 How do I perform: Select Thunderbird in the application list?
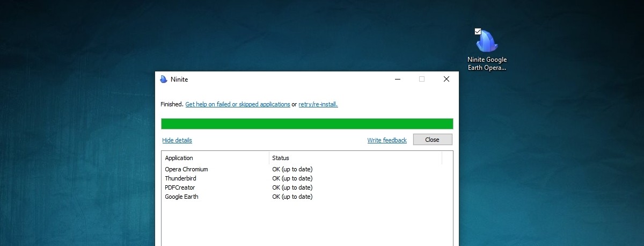pyautogui.click(x=180, y=178)
